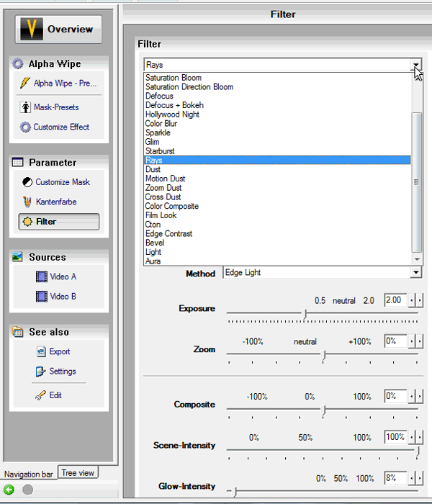Decrease Zoom with left stepper arrow
This screenshot has width=432, height=504.
click(412, 341)
